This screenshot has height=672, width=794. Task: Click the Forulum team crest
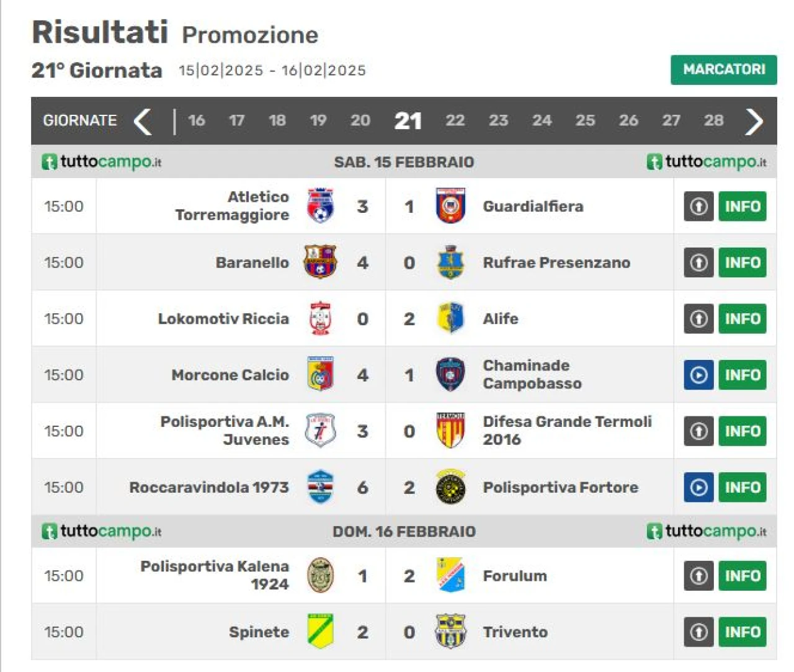tap(451, 575)
